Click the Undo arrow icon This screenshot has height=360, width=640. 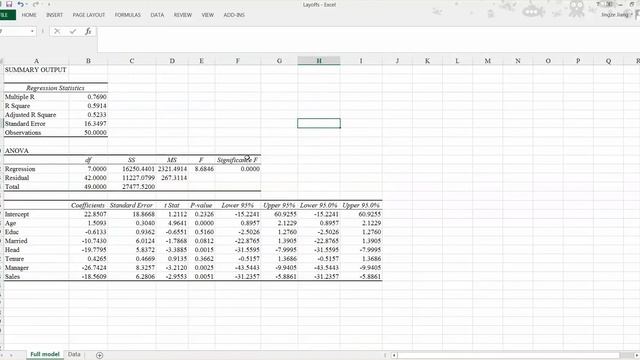(20, 4)
